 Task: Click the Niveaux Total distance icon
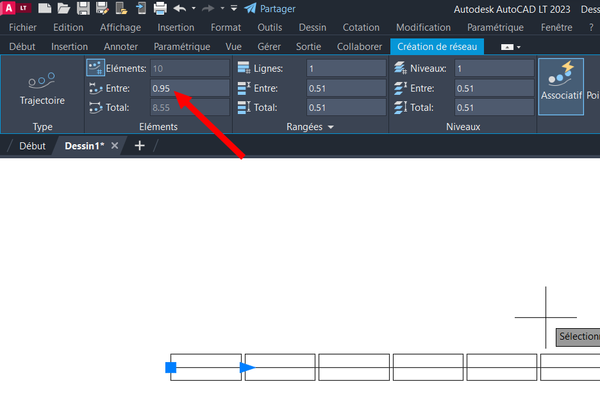coord(400,108)
